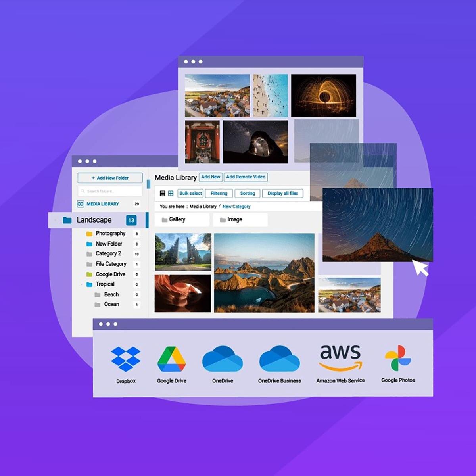Click the Beach folder icon
Viewport: 476px width, 476px height.
(97, 295)
